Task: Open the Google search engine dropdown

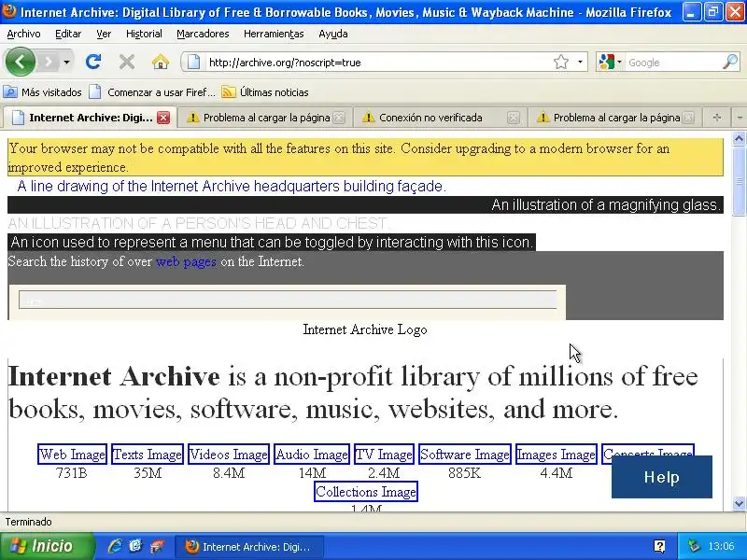Action: coord(619,62)
